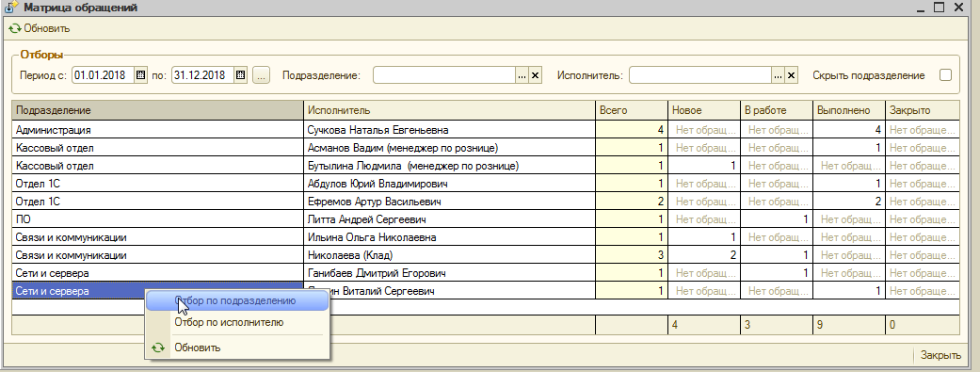
Task: Choose Отбор по подразделению from the context menu
Action: [x=237, y=300]
